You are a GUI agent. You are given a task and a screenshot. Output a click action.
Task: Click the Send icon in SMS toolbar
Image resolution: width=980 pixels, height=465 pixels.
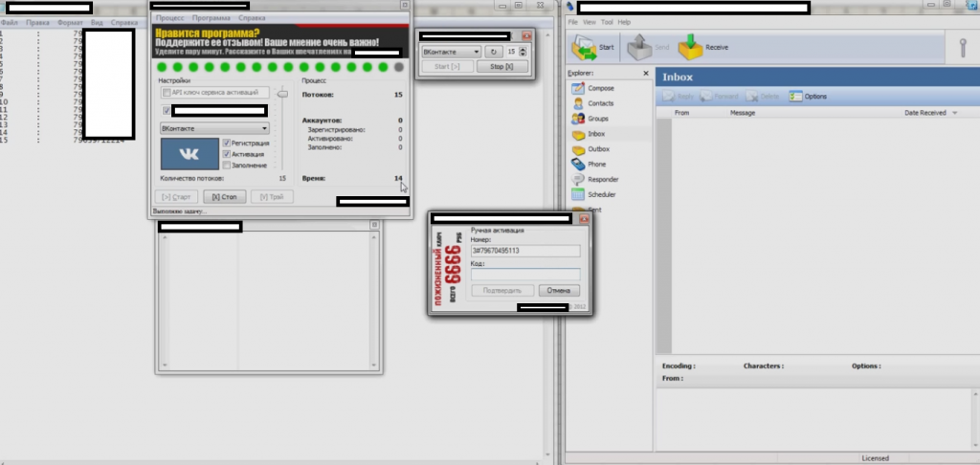click(639, 48)
